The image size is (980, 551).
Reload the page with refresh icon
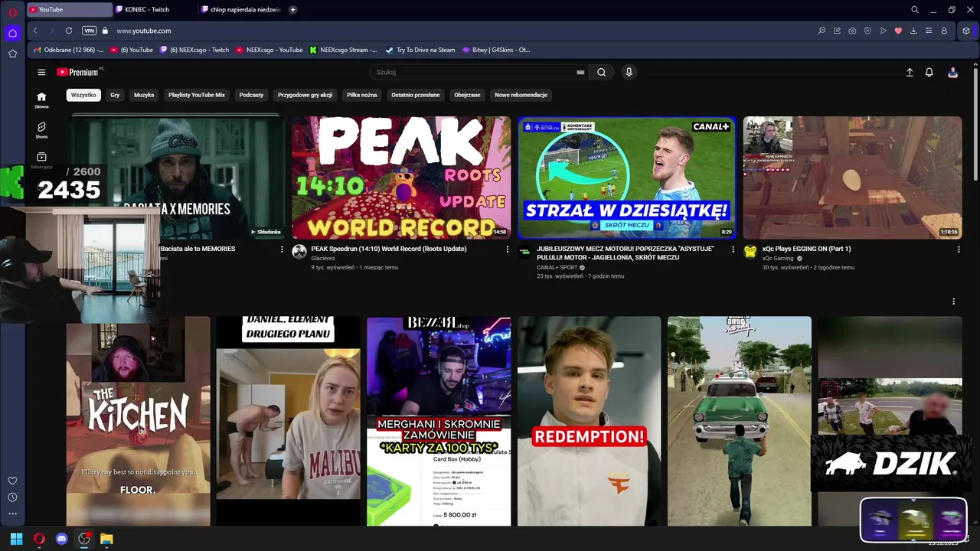(69, 31)
